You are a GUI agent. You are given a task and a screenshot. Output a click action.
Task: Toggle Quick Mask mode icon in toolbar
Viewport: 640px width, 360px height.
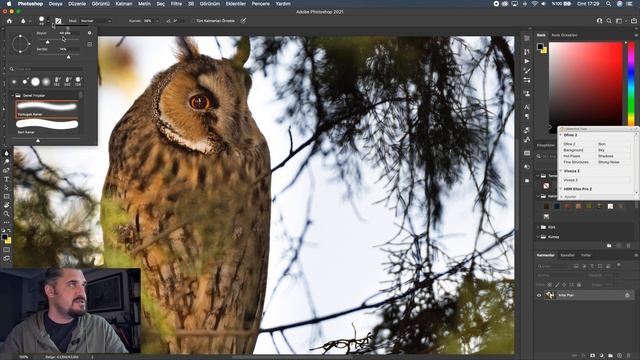[6, 250]
